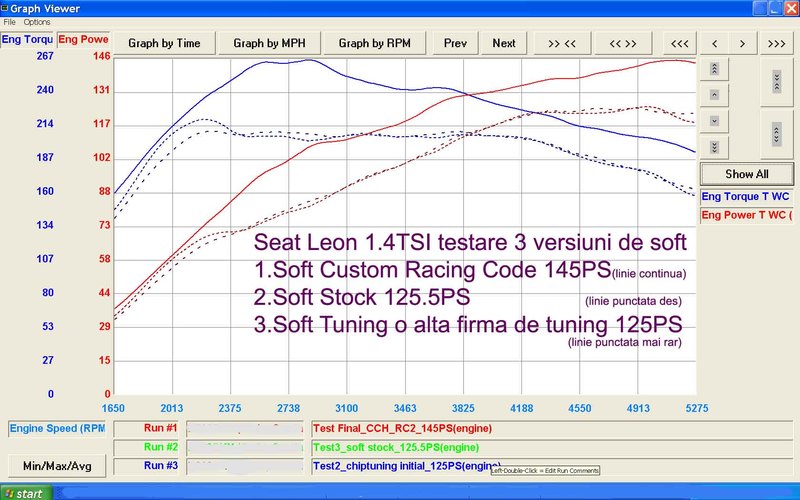Click the 5275 RPM axis label
The height and width of the screenshot is (500, 800).
coord(697,409)
